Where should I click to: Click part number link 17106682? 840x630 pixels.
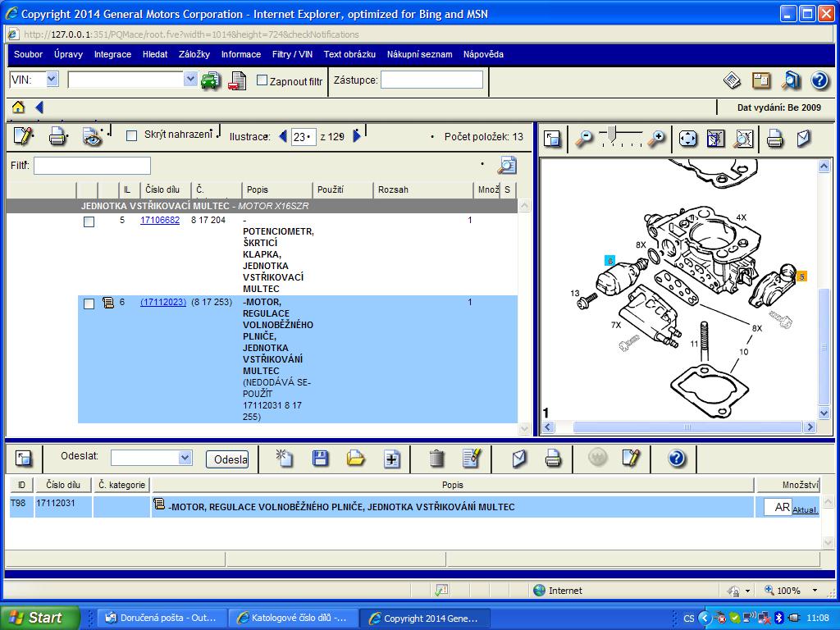pos(160,221)
